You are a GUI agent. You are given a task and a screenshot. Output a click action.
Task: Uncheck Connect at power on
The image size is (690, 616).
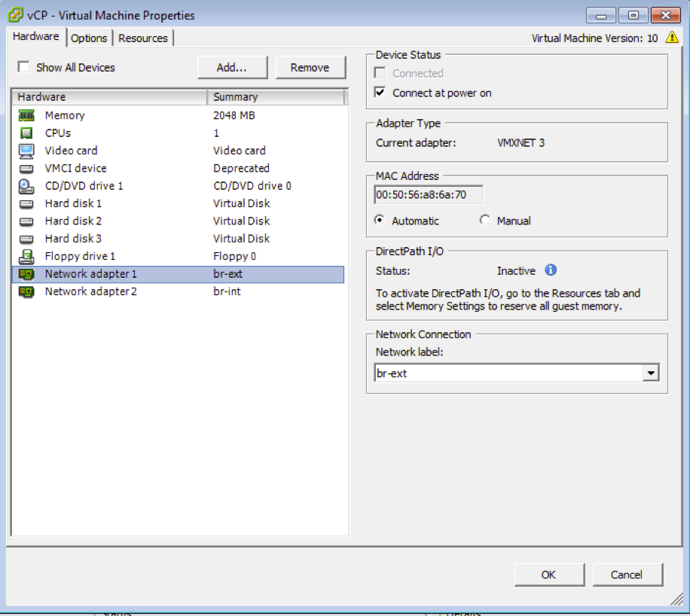(x=380, y=93)
